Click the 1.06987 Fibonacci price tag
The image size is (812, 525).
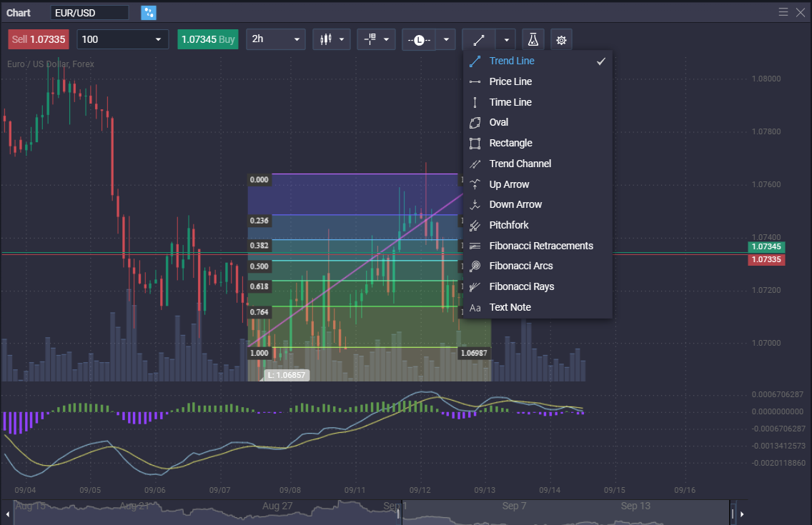coord(474,354)
